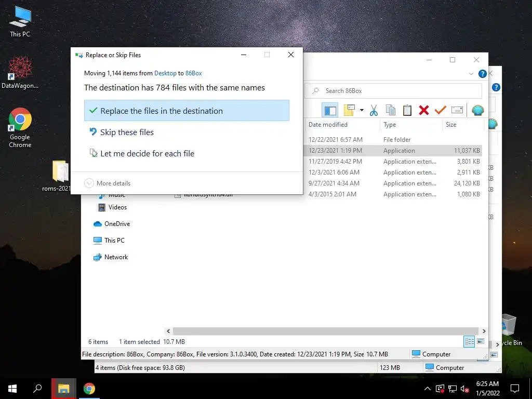The width and height of the screenshot is (532, 399).
Task: Open the 86Box destination link
Action: [193, 73]
